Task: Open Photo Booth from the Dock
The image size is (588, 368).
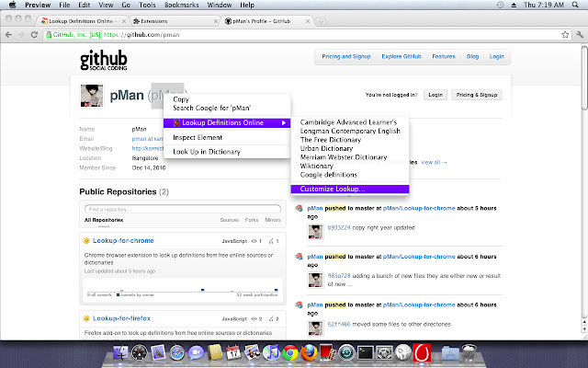Action: coord(328,353)
